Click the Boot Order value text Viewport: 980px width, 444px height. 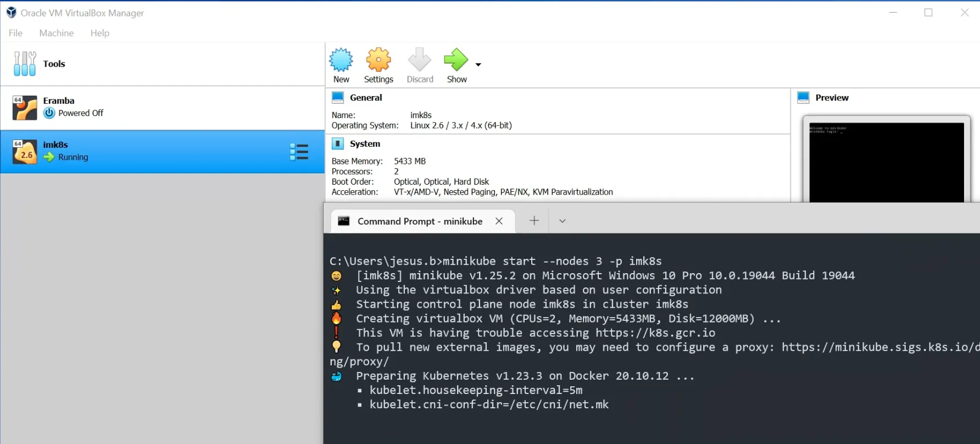(x=441, y=182)
